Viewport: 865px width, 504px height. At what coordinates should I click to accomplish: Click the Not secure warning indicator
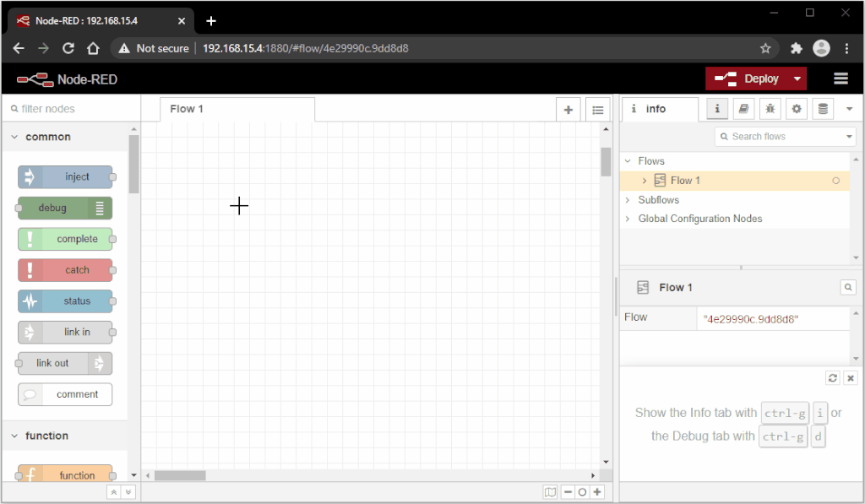(154, 48)
